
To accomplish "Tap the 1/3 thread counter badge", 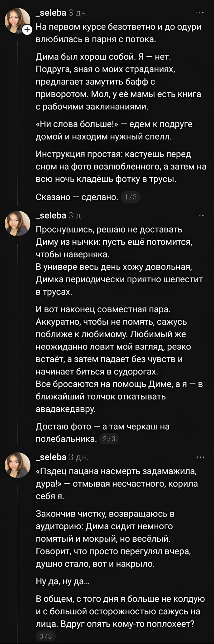I will point(131,197).
